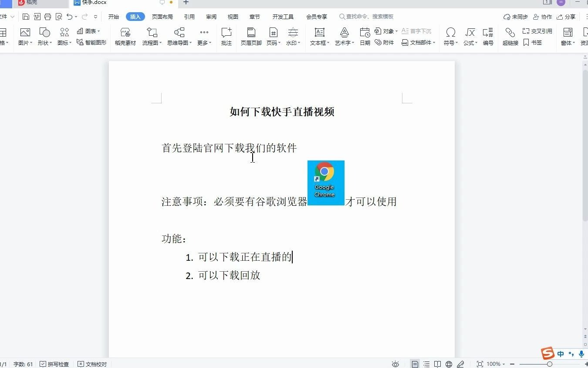Insert a shape with 形状 icon
The width and height of the screenshot is (588, 368).
44,37
